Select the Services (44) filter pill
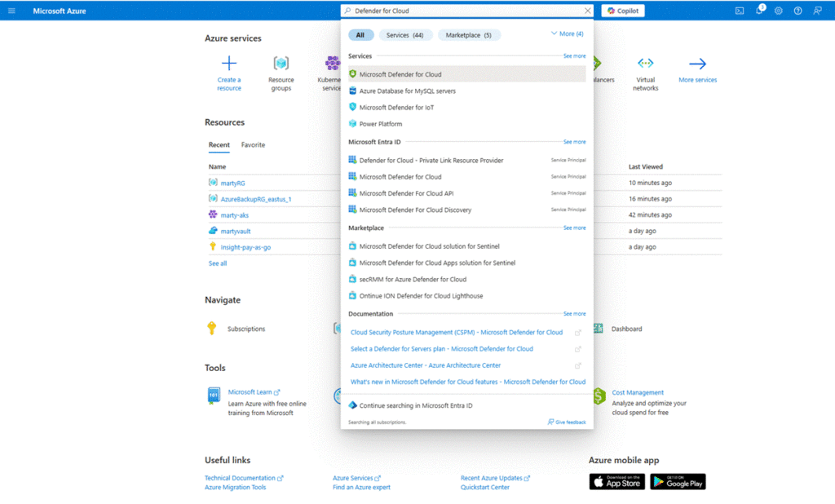Screen dimensions: 835x504 (405, 35)
